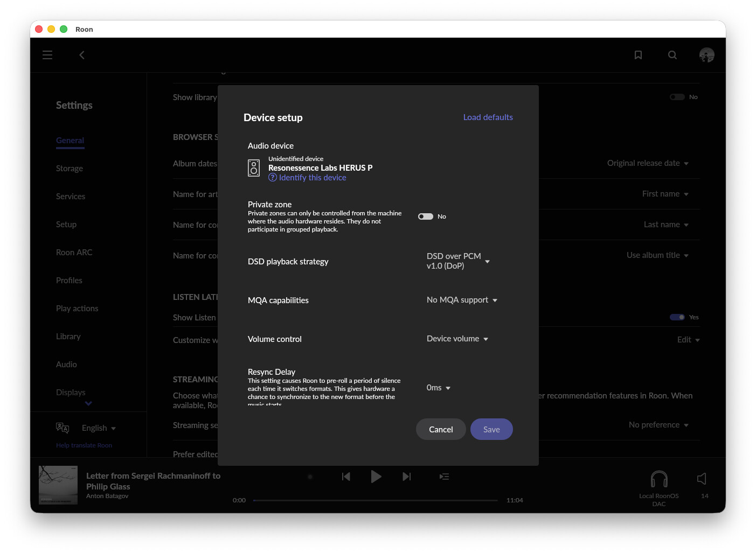The height and width of the screenshot is (553, 756).
Task: Click the volume level number 14
Action: click(x=705, y=496)
